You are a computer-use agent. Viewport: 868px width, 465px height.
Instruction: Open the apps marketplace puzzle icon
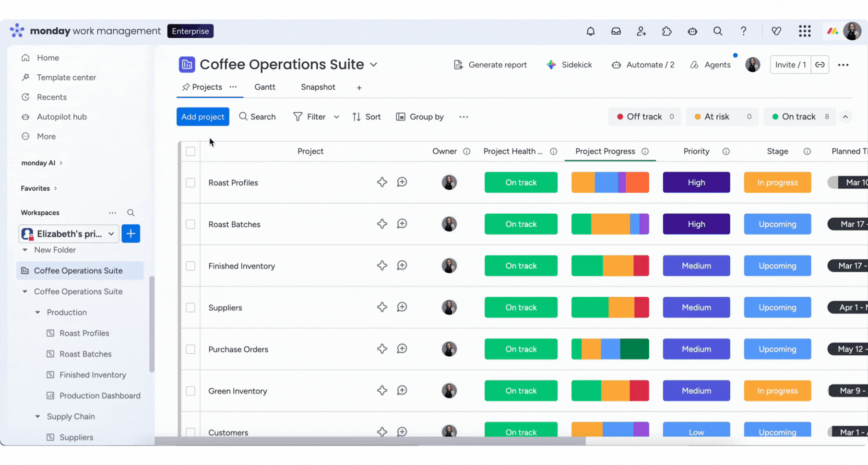coord(666,31)
